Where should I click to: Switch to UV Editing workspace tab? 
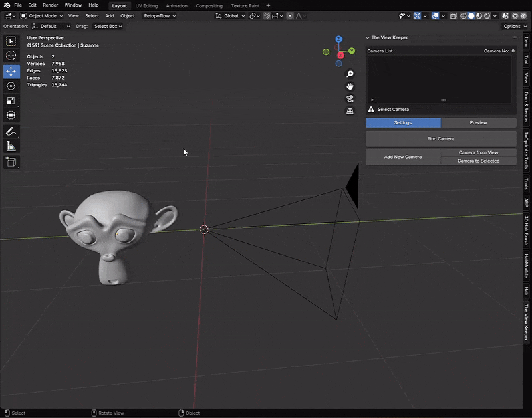(x=146, y=6)
